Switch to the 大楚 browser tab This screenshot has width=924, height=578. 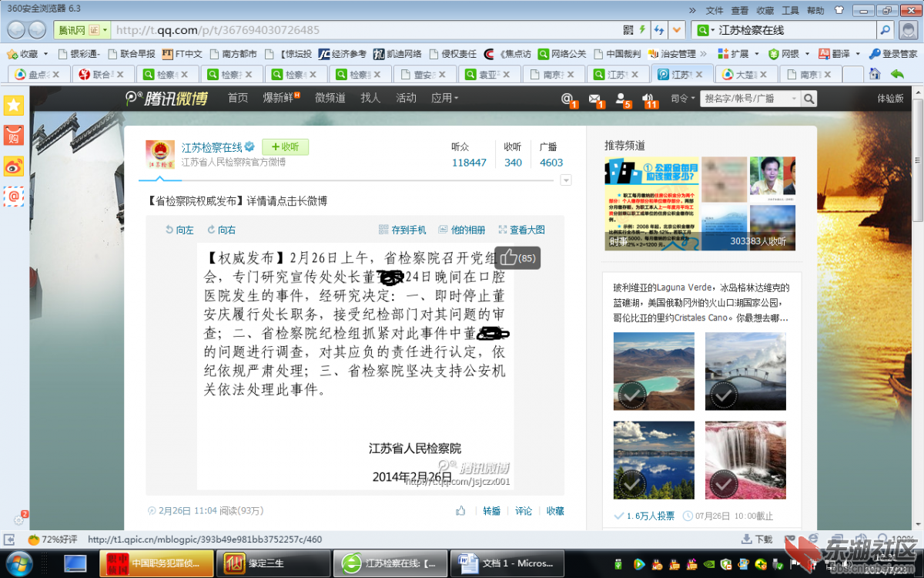(745, 75)
